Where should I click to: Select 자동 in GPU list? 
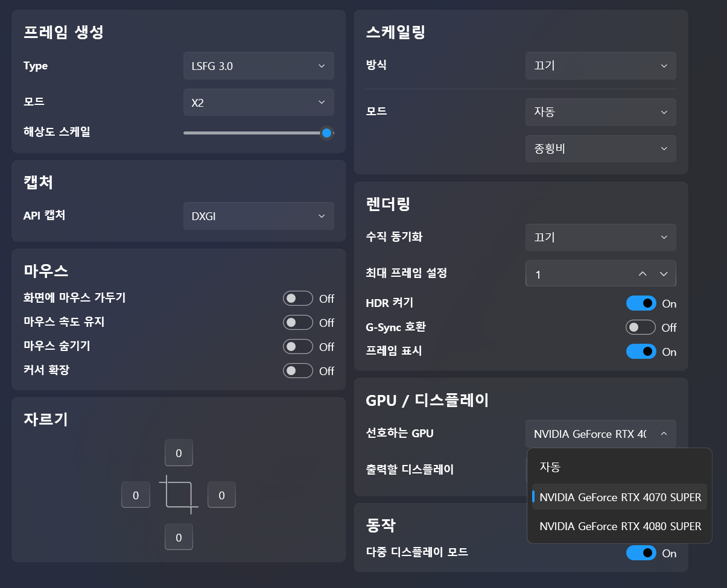[620, 467]
